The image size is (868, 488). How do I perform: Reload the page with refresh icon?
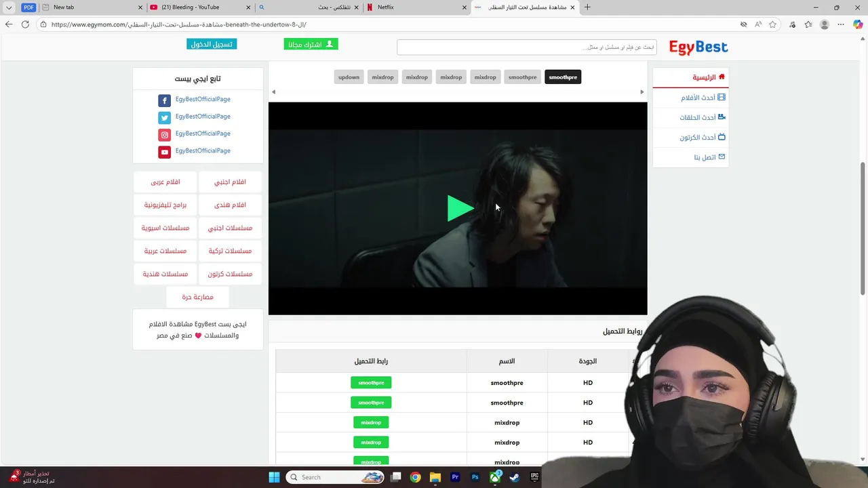(25, 24)
